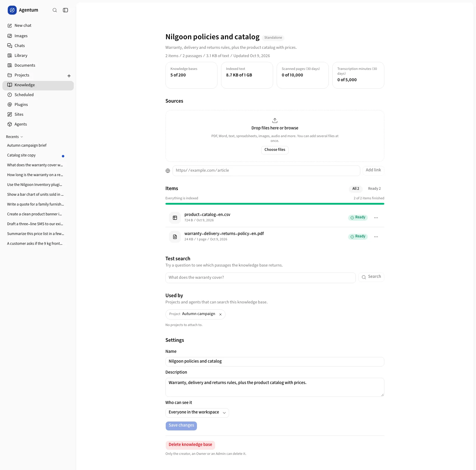Open the sidebar search icon
Viewport: 476px width, 470px height.
click(x=55, y=10)
